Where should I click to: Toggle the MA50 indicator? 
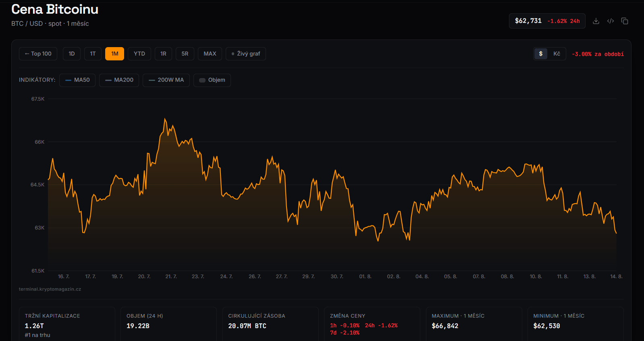click(77, 80)
